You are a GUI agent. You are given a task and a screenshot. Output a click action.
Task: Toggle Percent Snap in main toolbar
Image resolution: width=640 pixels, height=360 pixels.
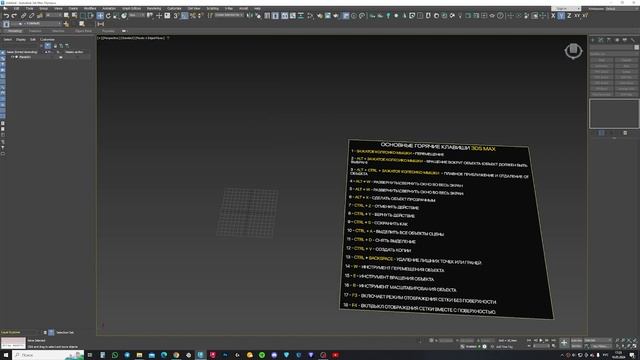(193, 16)
